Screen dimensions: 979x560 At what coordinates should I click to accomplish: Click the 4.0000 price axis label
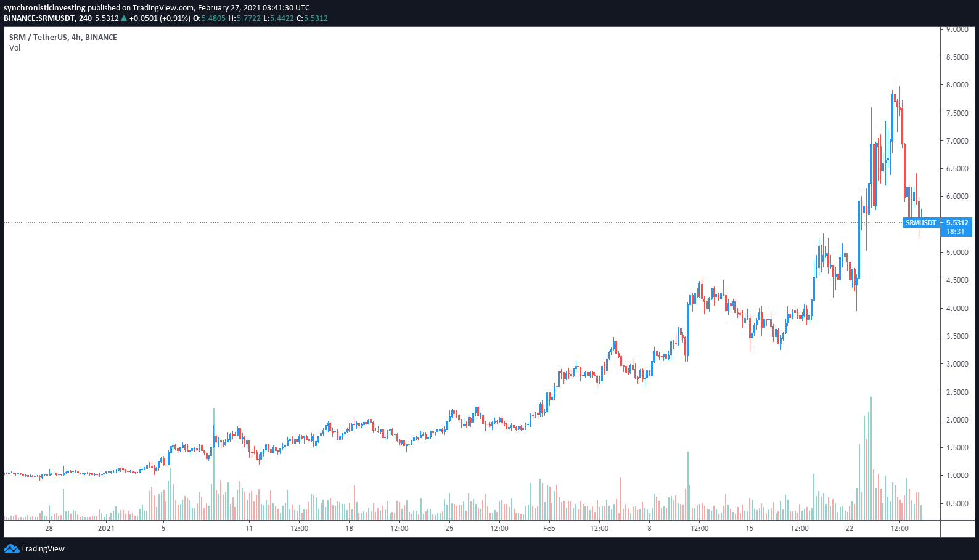point(957,309)
